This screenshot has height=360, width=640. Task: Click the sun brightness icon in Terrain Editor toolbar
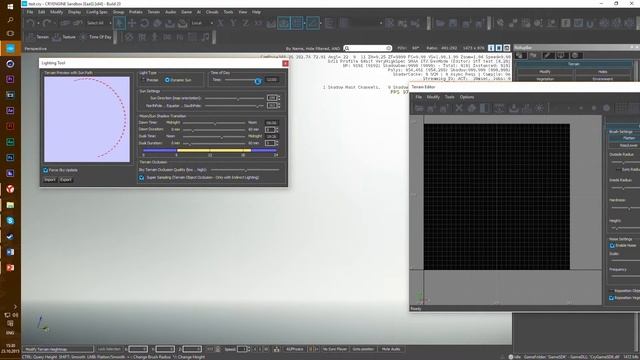(x=540, y=108)
